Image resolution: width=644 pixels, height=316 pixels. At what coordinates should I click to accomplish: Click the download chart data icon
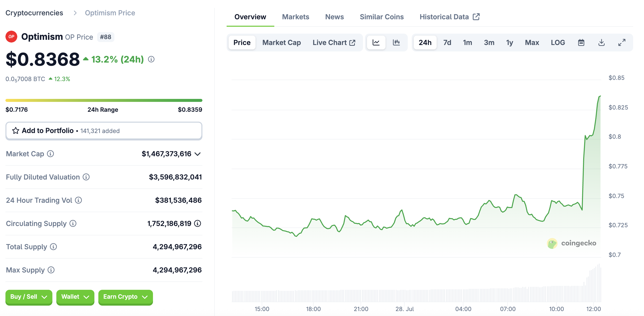601,43
